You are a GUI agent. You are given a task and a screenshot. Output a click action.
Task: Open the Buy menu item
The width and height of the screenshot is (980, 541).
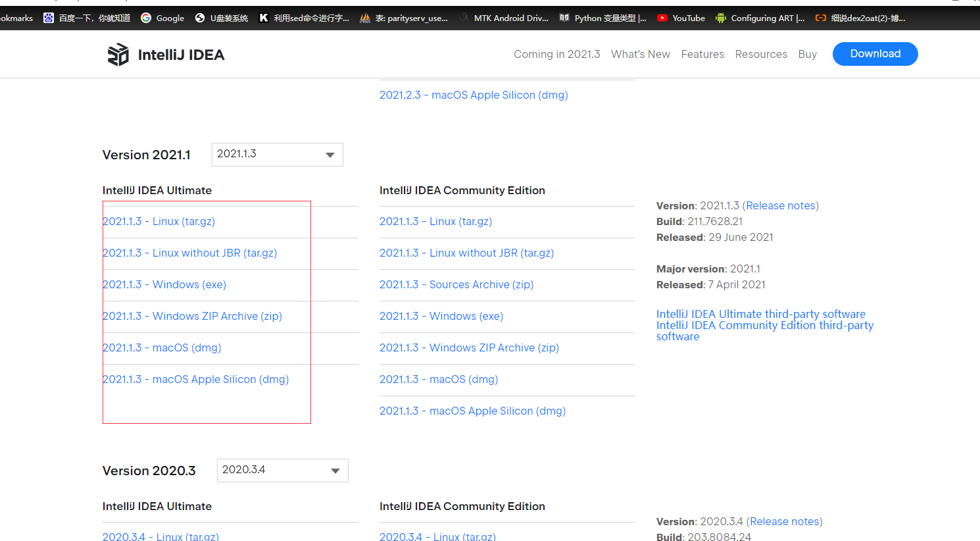808,54
